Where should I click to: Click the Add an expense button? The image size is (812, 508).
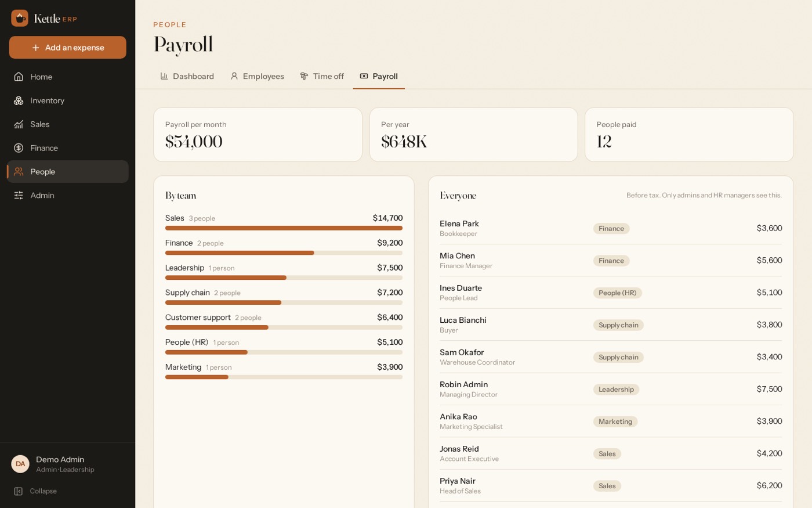[68, 48]
